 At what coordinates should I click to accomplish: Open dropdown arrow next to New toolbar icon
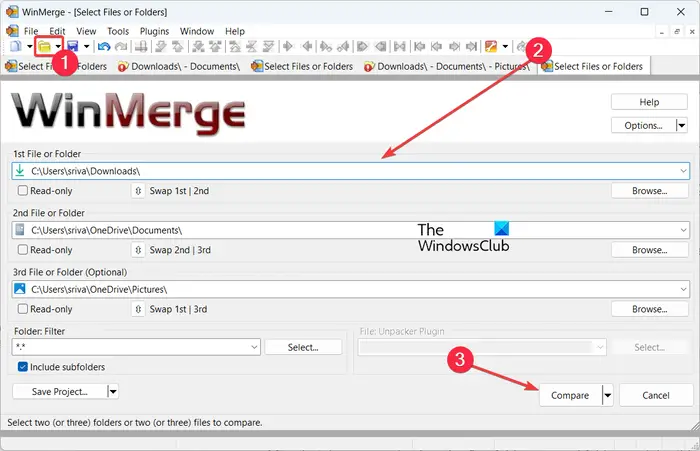coord(29,46)
